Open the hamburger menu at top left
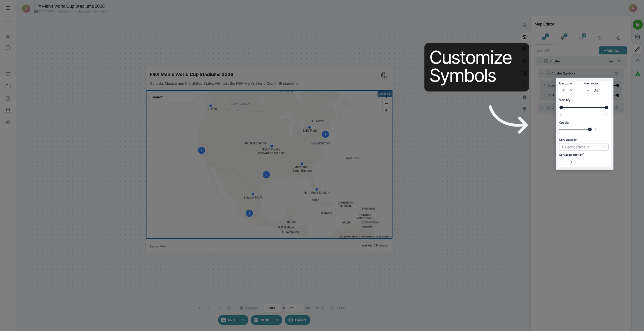This screenshot has height=331, width=644. click(x=8, y=8)
